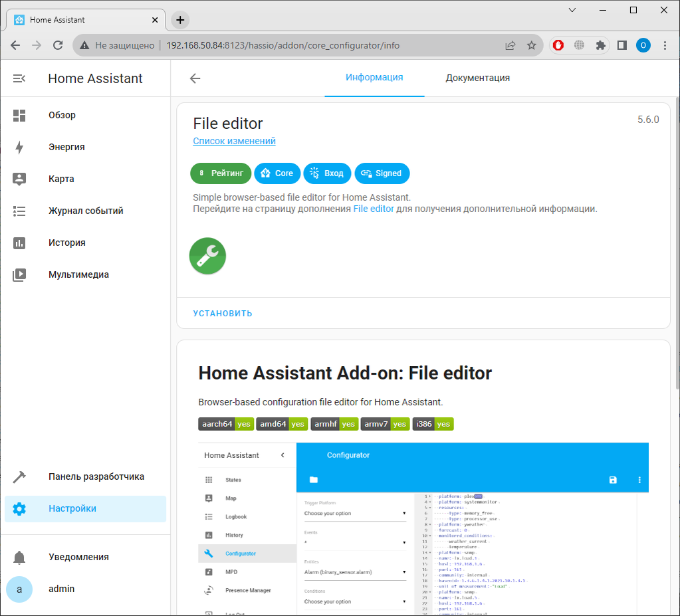Click the amd64 yes badge

click(282, 424)
